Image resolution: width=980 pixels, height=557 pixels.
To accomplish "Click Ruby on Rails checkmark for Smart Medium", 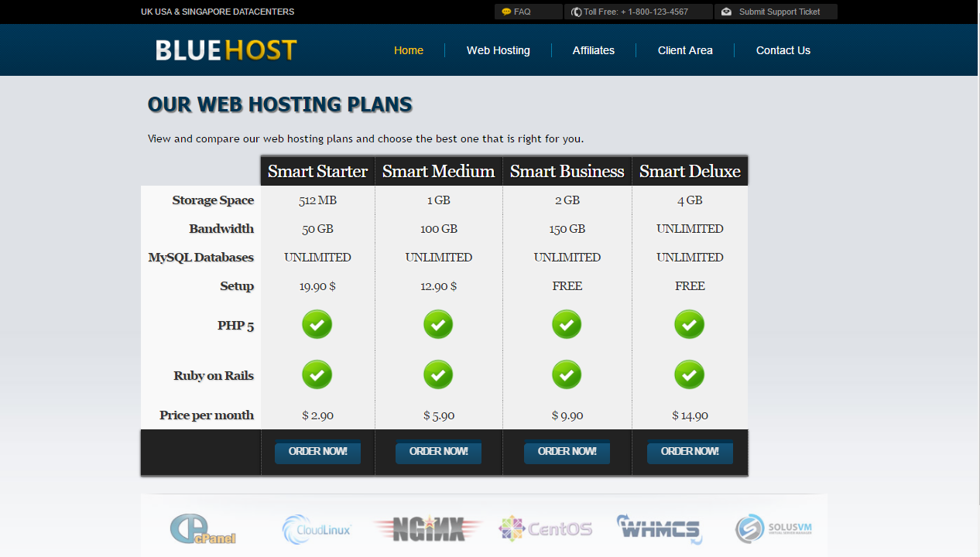I will [438, 375].
